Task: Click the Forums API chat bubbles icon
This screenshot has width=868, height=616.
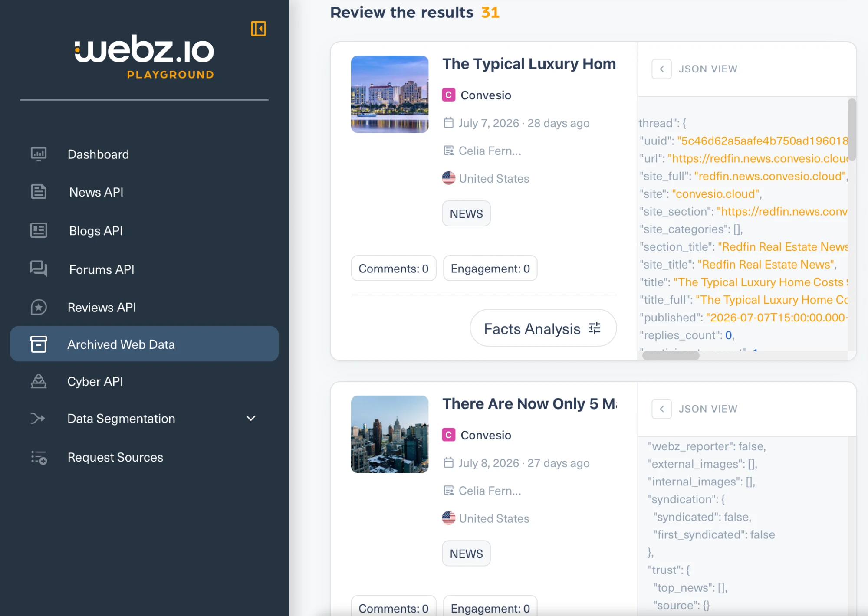Action: pyautogui.click(x=39, y=269)
